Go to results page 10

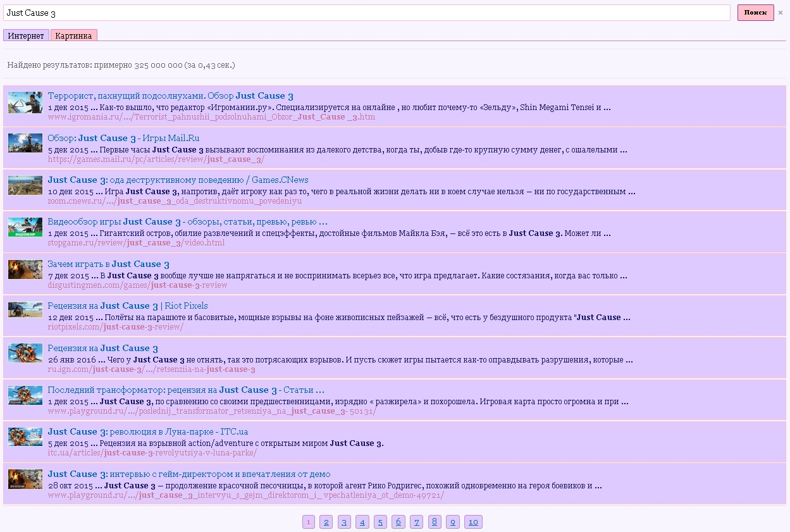(x=473, y=522)
